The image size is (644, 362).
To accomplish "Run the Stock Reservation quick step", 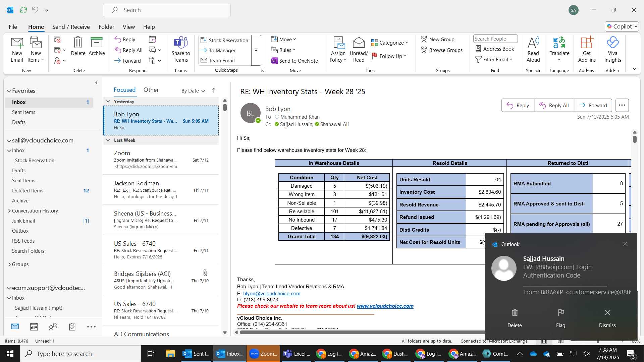I will [x=224, y=40].
